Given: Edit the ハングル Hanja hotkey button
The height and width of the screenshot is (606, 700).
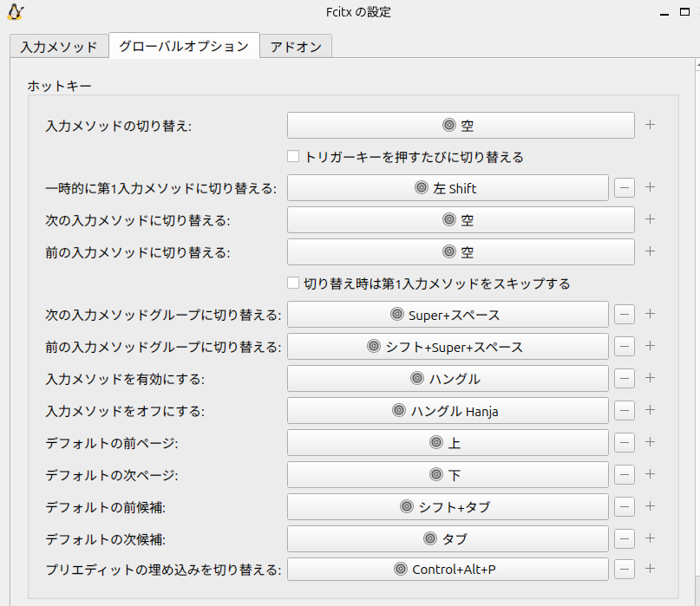Looking at the screenshot, I should (448, 411).
